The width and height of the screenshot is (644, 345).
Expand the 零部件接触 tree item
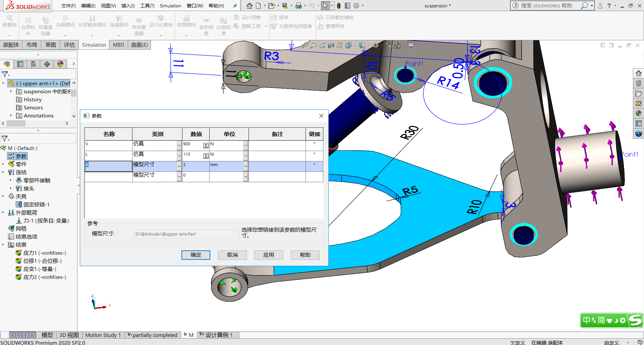tap(11, 180)
